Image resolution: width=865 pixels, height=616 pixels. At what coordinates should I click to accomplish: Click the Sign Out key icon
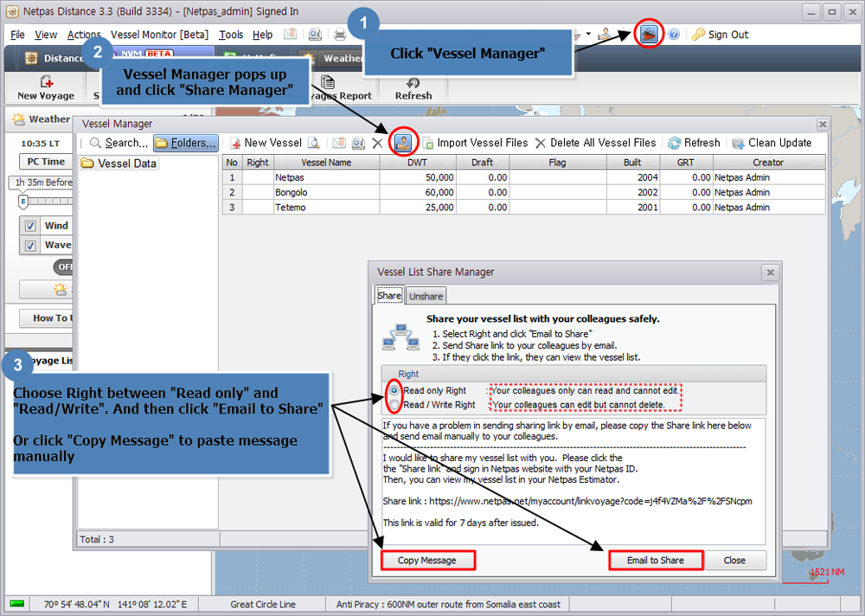point(698,35)
